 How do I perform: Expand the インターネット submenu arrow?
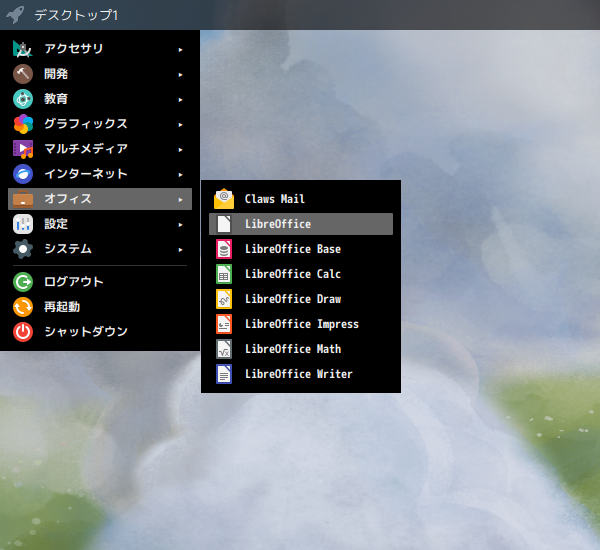[181, 175]
